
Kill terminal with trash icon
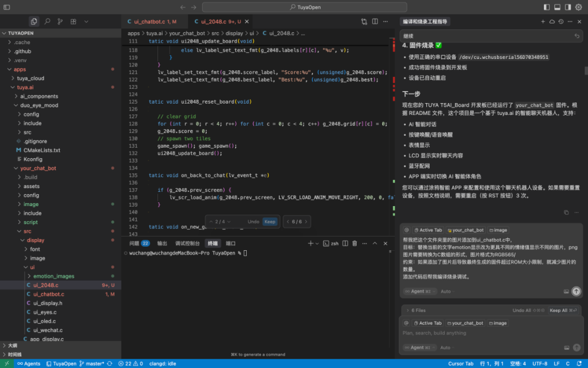tap(355, 243)
